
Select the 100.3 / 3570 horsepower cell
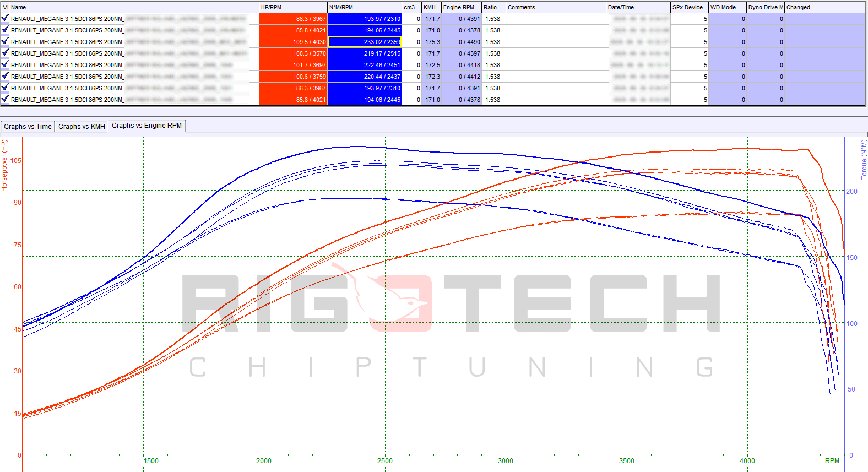(293, 53)
